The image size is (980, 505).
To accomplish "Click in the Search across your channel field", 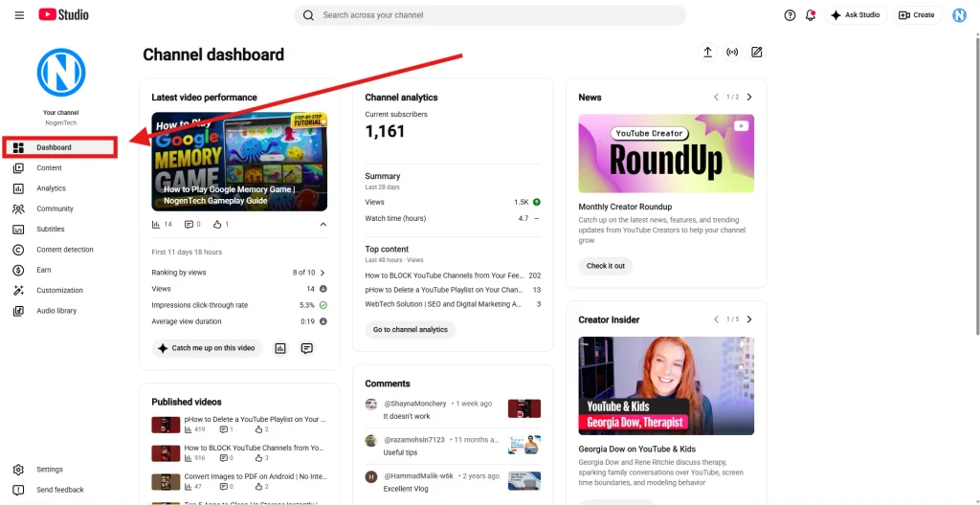I will click(x=490, y=15).
